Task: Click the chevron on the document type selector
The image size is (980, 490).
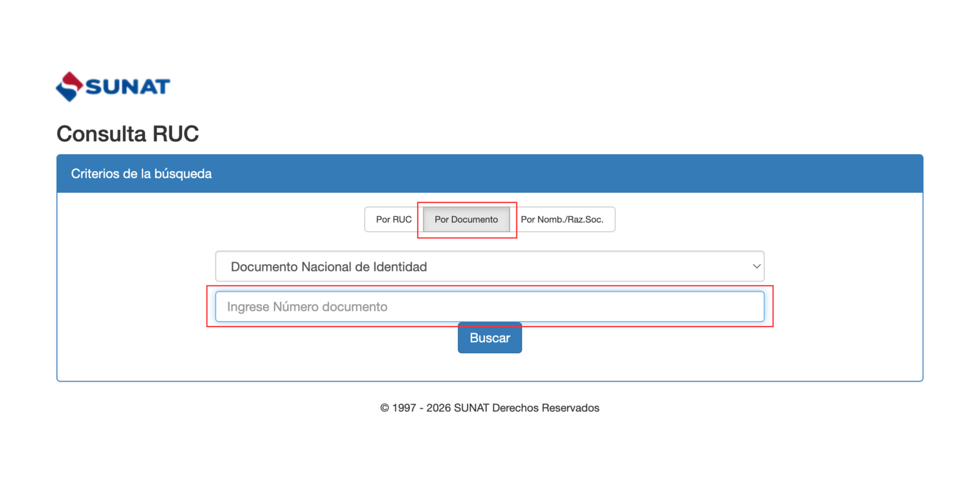Action: [x=757, y=266]
